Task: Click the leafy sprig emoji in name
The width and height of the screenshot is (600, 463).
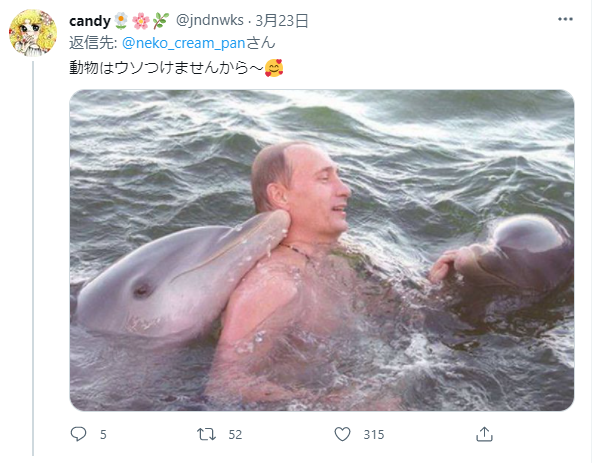Action: 161,21
